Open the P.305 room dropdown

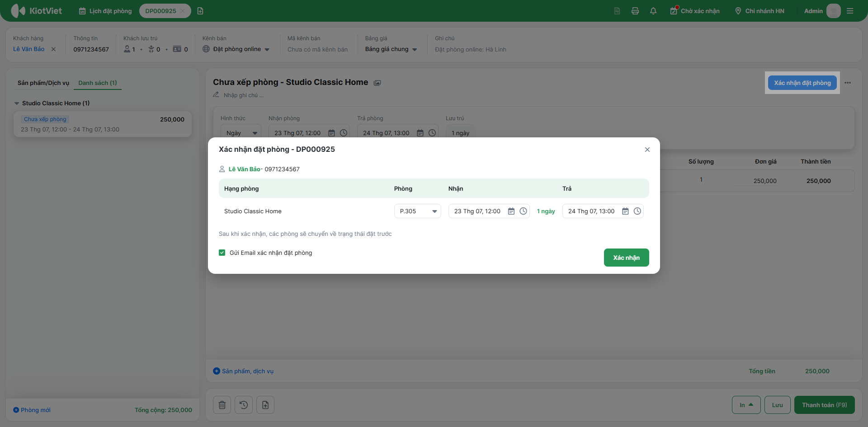418,211
